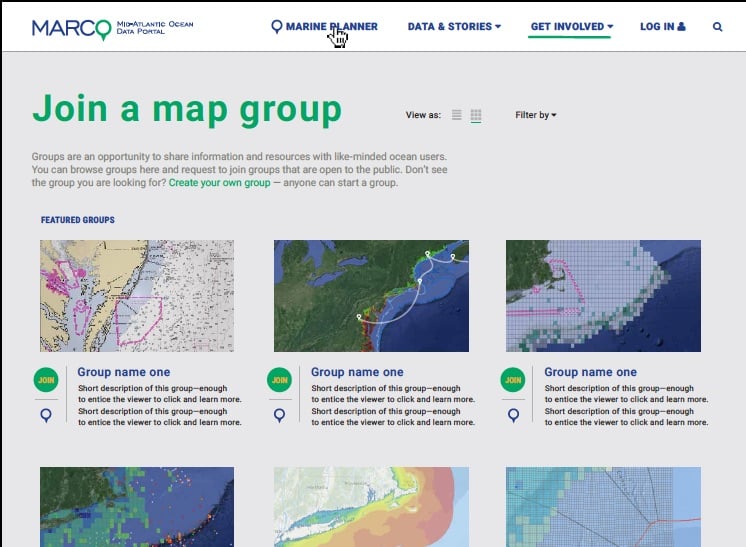Switch to list view
This screenshot has width=746, height=547.
coord(457,115)
